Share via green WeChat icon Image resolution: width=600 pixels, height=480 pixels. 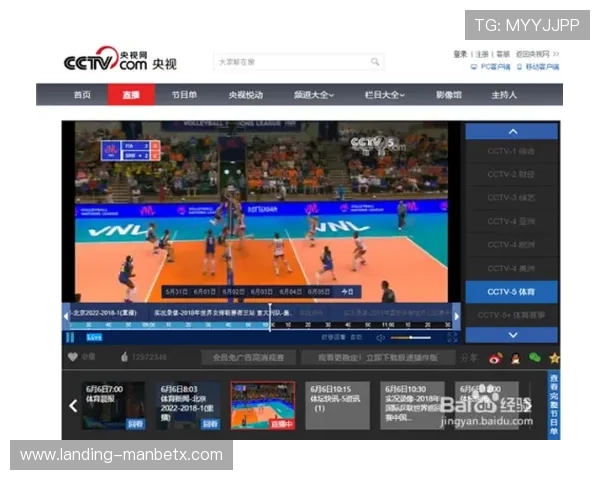[535, 357]
